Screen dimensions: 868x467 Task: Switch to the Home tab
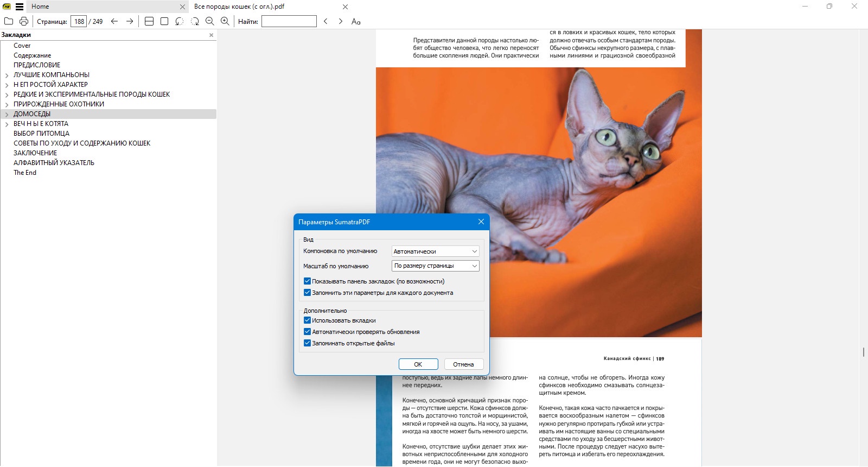(x=40, y=7)
